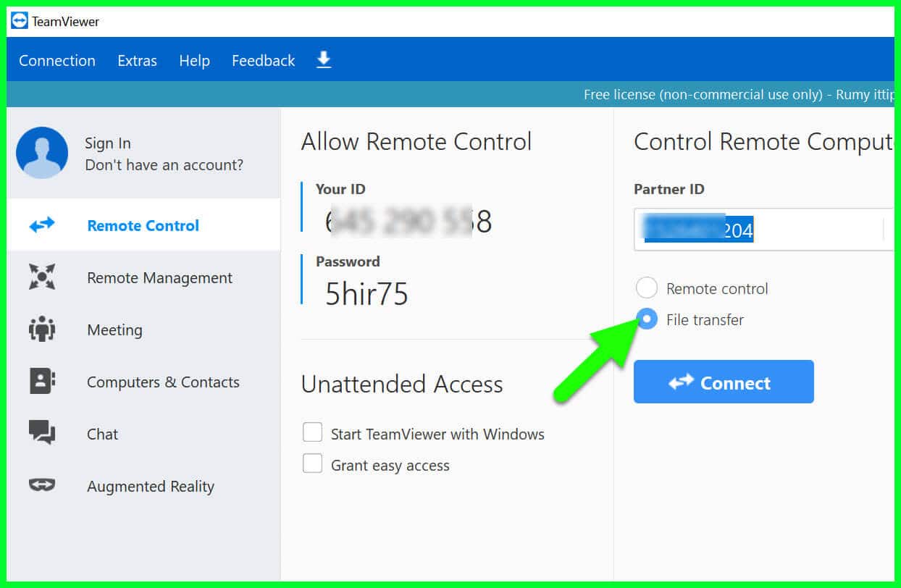Viewport: 901px width, 588px height.
Task: Click the Meeting people icon
Action: pyautogui.click(x=42, y=329)
